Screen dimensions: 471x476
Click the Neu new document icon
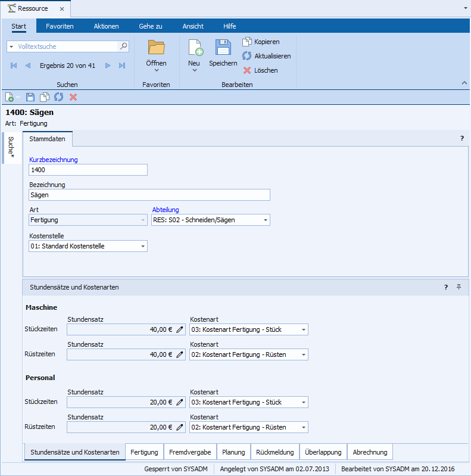[x=195, y=49]
